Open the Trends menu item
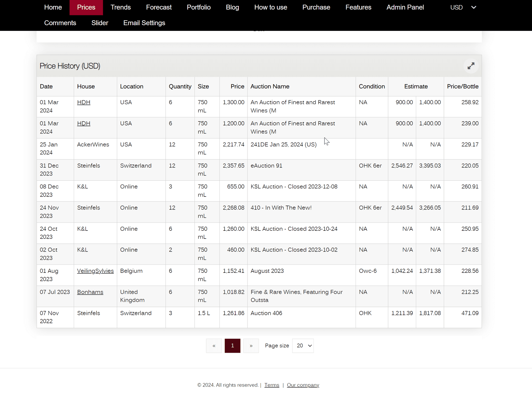 click(x=121, y=7)
